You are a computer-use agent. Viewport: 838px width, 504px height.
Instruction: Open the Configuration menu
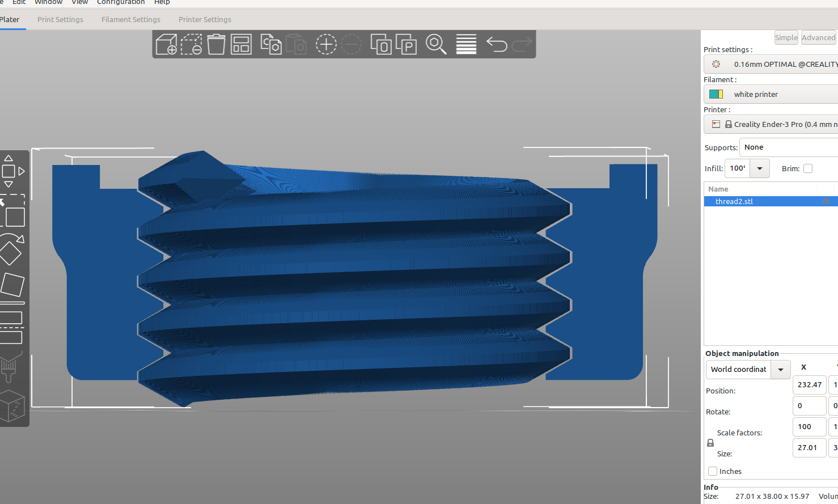(x=121, y=3)
